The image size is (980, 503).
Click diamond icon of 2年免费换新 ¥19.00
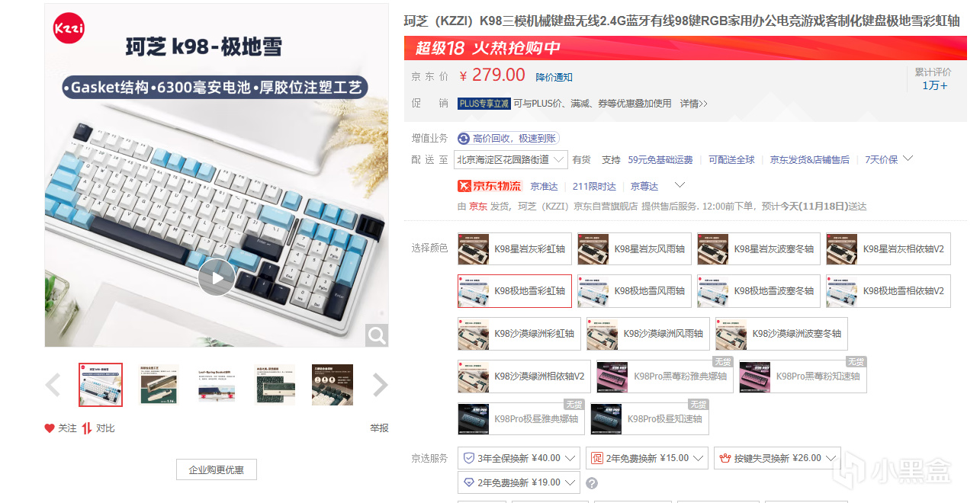pos(469,482)
